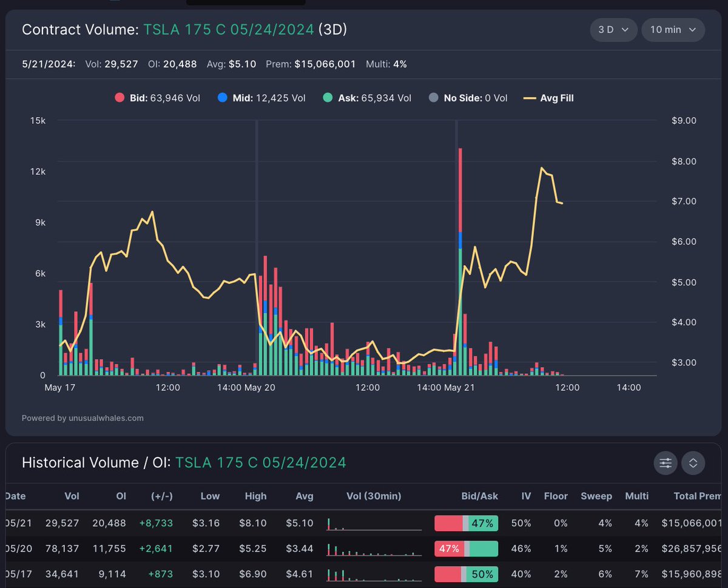
Task: Open the 3 D range dropdown
Action: click(613, 30)
